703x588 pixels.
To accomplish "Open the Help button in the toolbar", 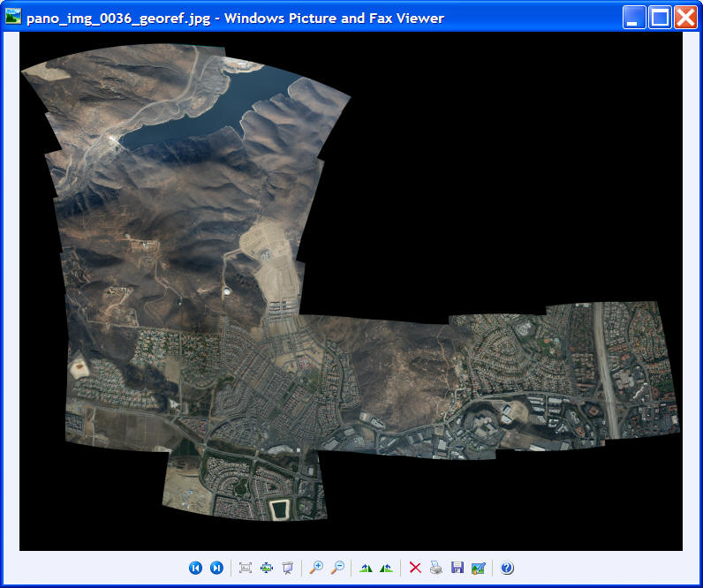I will 507,568.
